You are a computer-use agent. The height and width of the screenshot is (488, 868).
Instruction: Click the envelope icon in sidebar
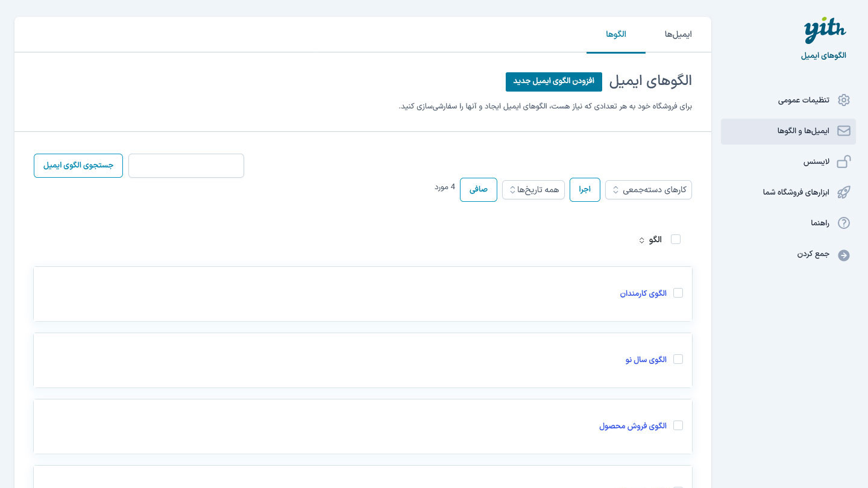point(844,131)
